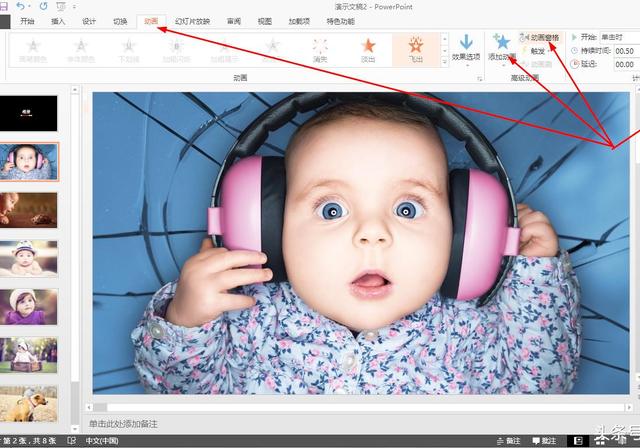Screen dimensions: 640x448
Task: Open the 触发 trigger dropdown
Action: point(538,51)
